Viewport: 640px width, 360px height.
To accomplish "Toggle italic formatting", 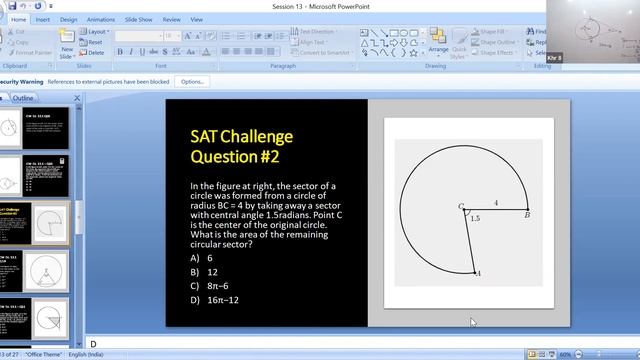I will (131, 52).
